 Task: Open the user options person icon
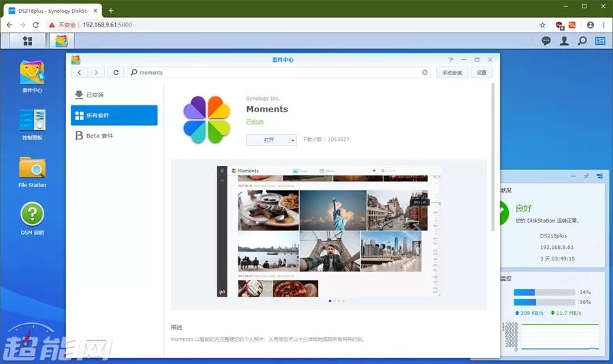pyautogui.click(x=564, y=41)
